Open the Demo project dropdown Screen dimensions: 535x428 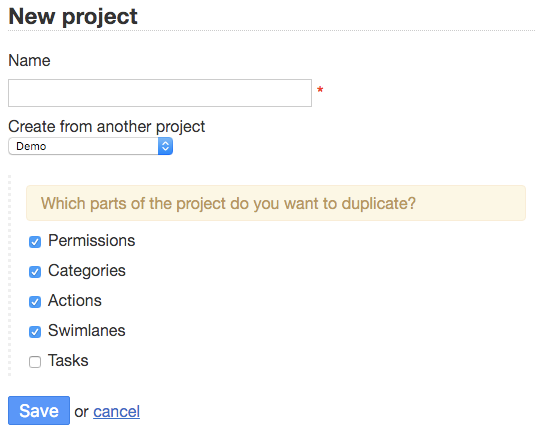tap(90, 146)
